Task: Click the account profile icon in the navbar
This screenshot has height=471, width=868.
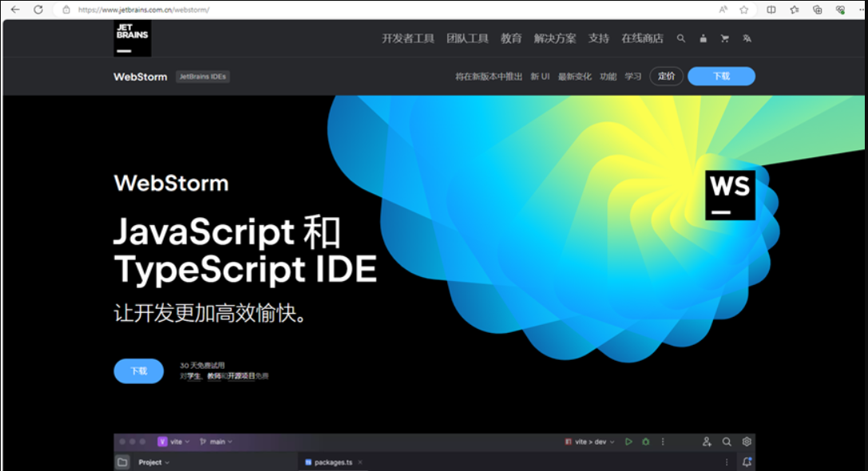Action: pos(703,38)
